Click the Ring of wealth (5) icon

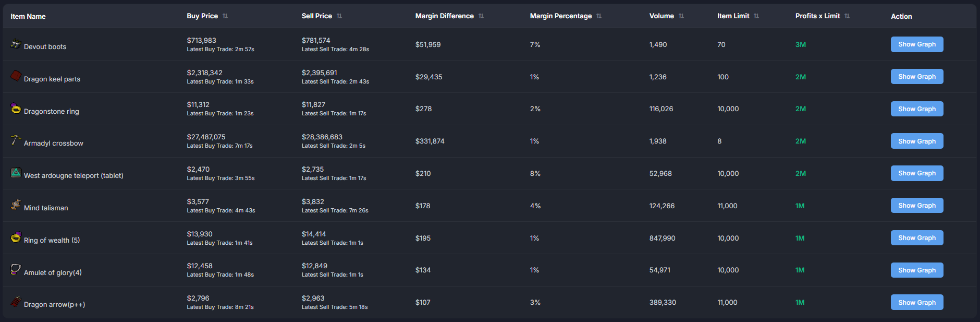[x=16, y=237]
